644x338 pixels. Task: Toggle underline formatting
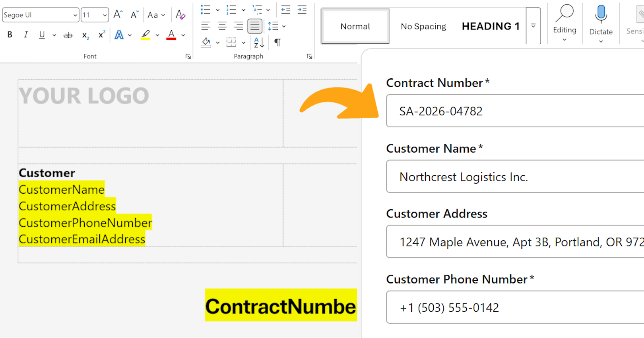click(42, 35)
